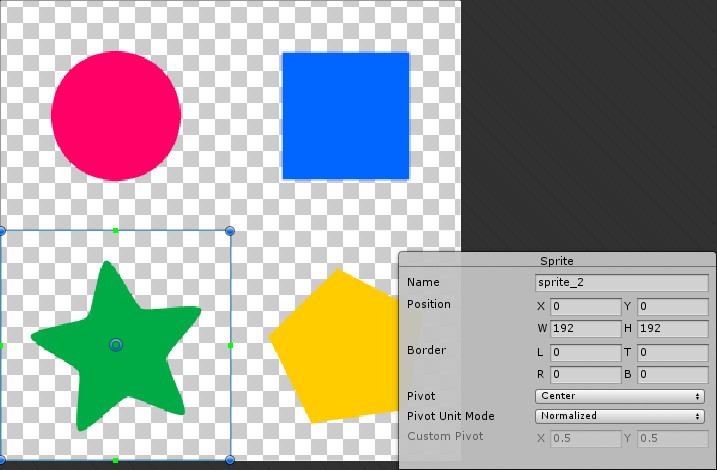Click the bottom-left blue corner handle of selection
717x470 pixels.
tap(1, 459)
